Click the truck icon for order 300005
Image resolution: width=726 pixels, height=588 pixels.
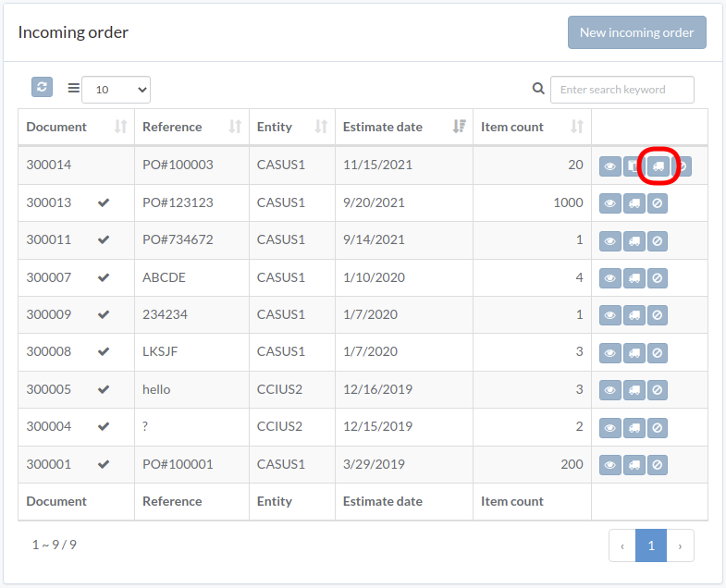point(634,390)
